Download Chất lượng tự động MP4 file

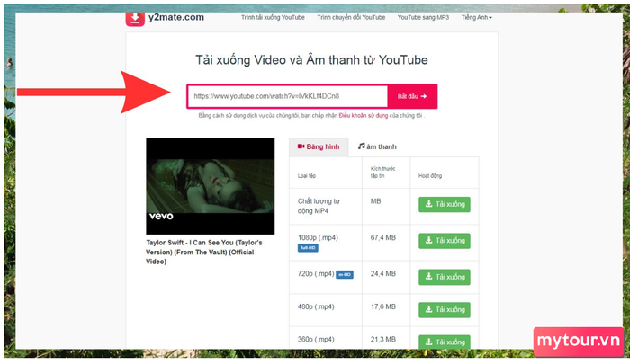tap(445, 204)
